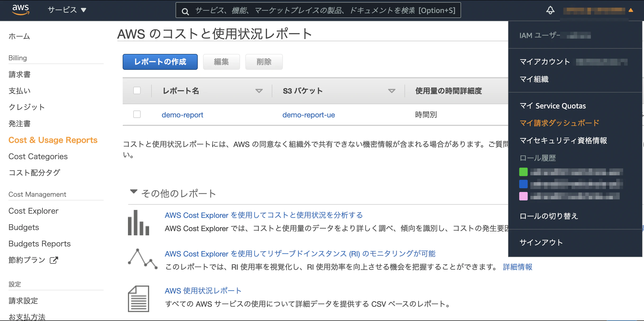Check the demo-report row checkbox
Viewport: 644px width, 321px height.
coord(137,114)
